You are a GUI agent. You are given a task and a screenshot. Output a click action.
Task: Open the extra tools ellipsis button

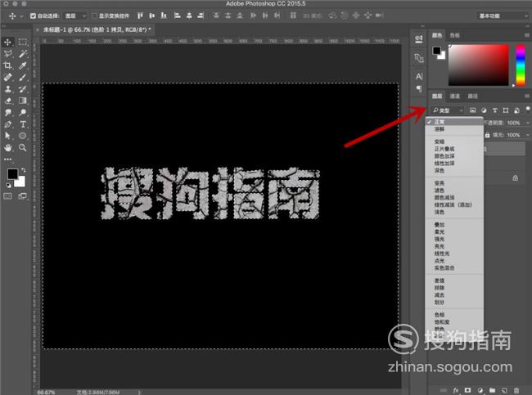click(x=8, y=159)
